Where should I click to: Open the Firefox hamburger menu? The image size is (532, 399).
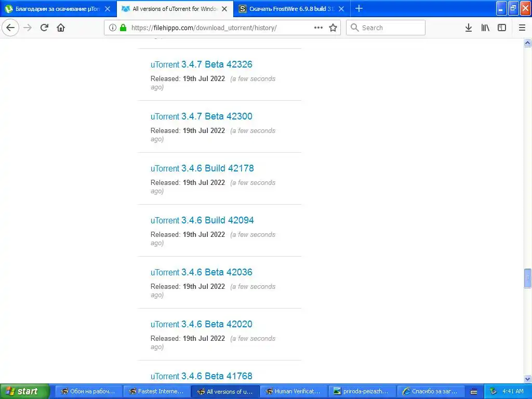click(x=522, y=28)
